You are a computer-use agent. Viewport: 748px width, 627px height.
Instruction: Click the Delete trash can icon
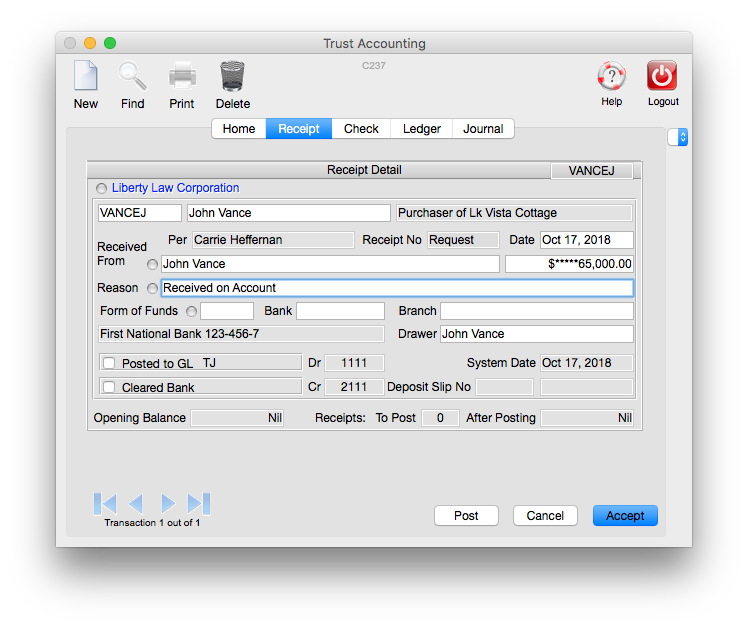[x=232, y=77]
